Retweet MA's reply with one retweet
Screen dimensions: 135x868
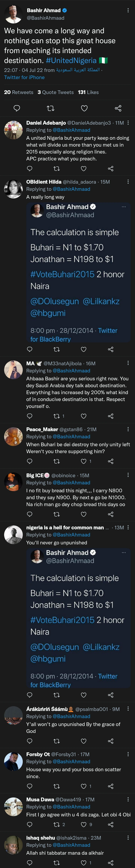57,416
